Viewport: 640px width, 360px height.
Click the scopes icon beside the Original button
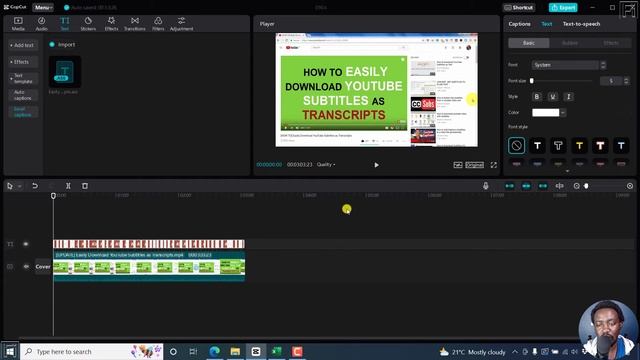click(458, 165)
